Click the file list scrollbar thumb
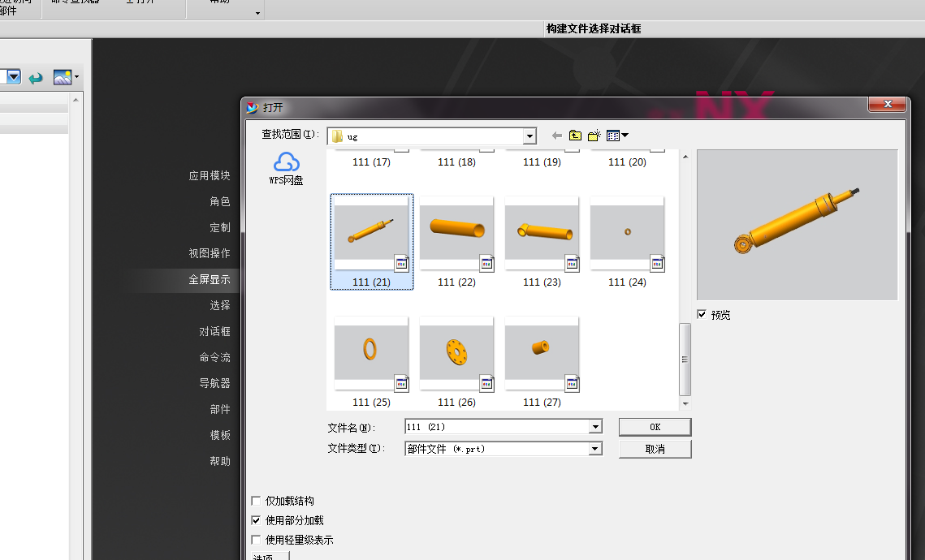925x560 pixels. (x=685, y=359)
